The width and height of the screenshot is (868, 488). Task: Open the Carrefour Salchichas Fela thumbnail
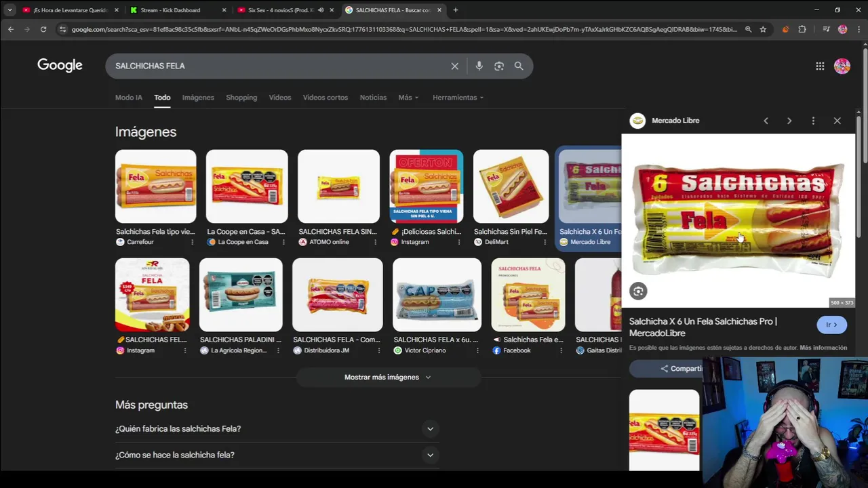(155, 186)
